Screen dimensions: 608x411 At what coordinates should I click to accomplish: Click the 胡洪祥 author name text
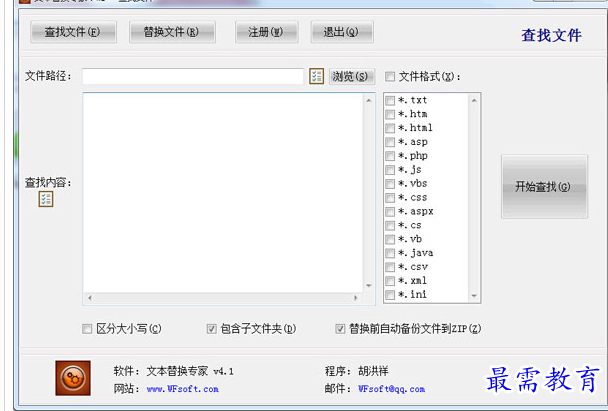pos(373,371)
